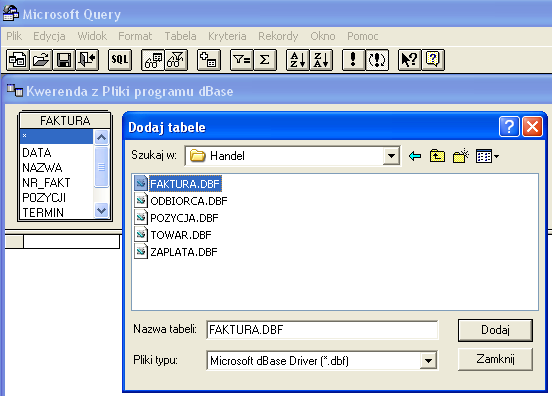Create a new folder icon
The width and height of the screenshot is (552, 396).
tap(461, 156)
